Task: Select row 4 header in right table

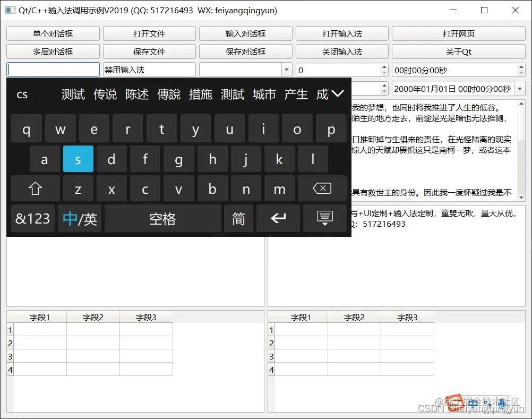Action: pyautogui.click(x=271, y=370)
